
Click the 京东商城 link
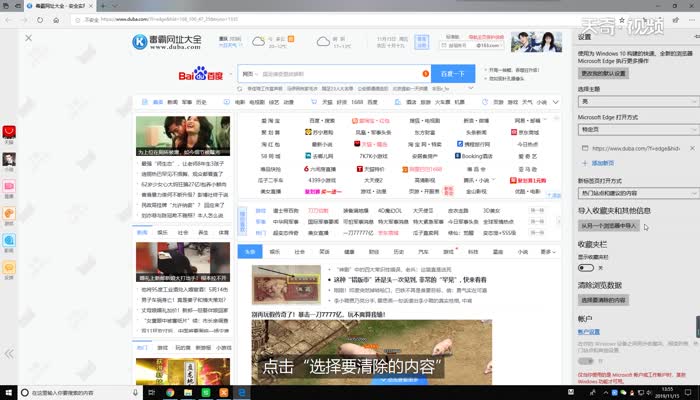tap(525, 133)
